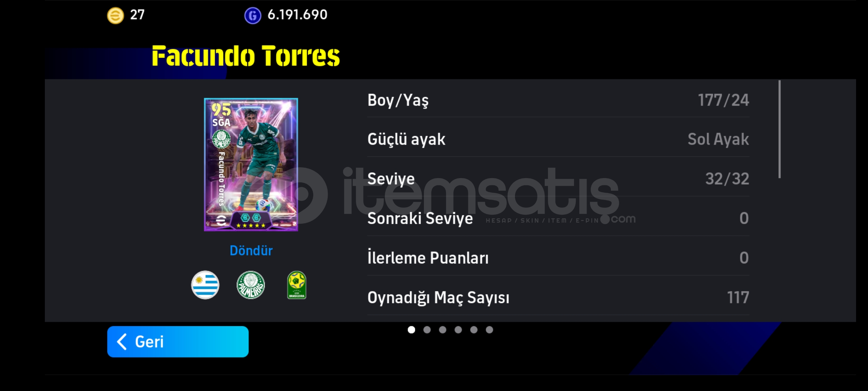This screenshot has width=868, height=391.
Task: Tap the blue GP currency icon
Action: 252,16
